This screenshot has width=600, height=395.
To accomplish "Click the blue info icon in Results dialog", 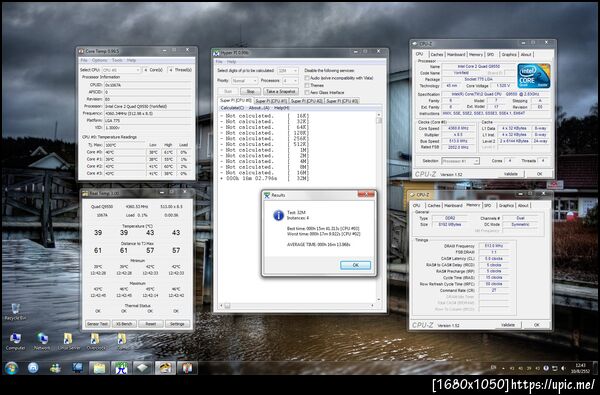I will point(278,215).
